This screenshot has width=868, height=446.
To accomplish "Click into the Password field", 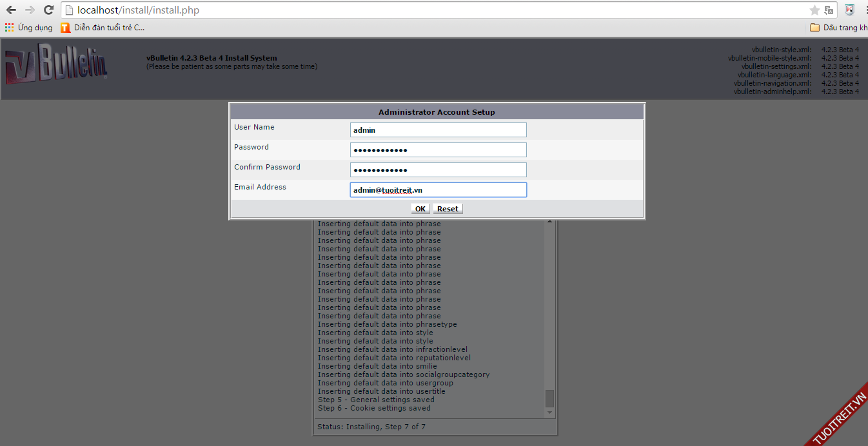I will click(438, 150).
